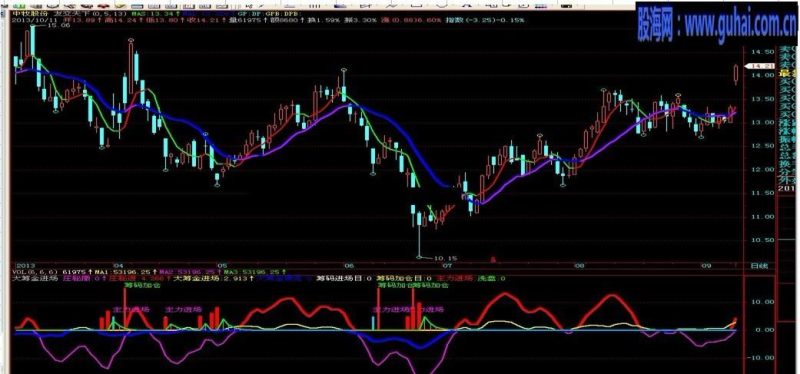The height and width of the screenshot is (374, 800).
Task: Click the 06 month label on the time axis
Action: click(x=349, y=265)
